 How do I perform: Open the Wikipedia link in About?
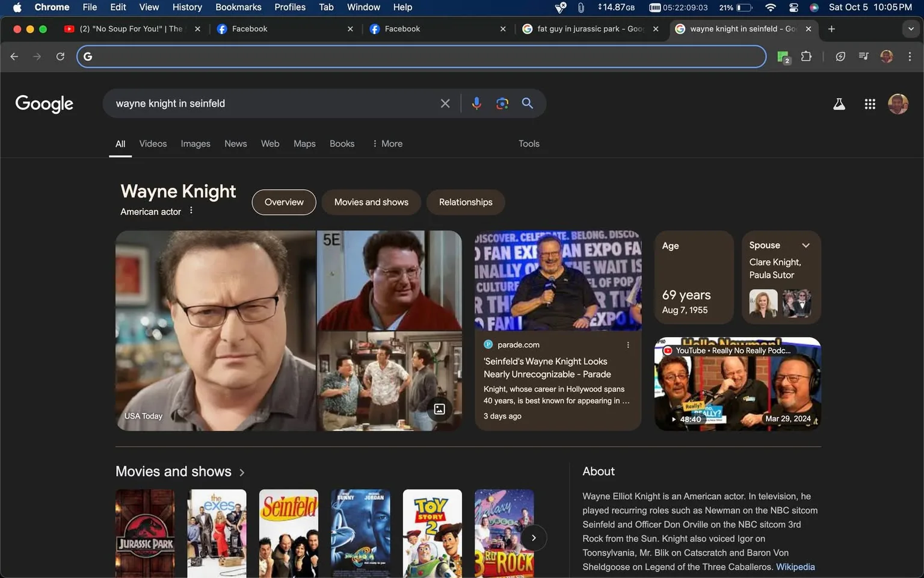tap(795, 567)
